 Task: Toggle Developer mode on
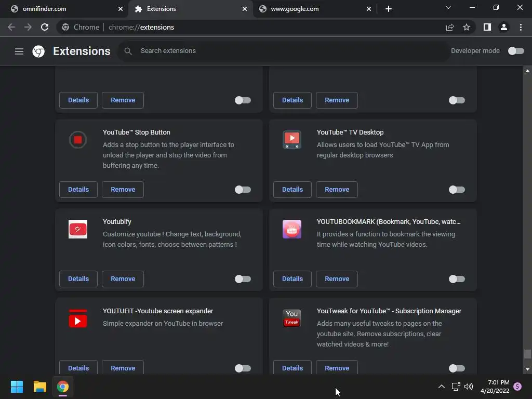(516, 51)
